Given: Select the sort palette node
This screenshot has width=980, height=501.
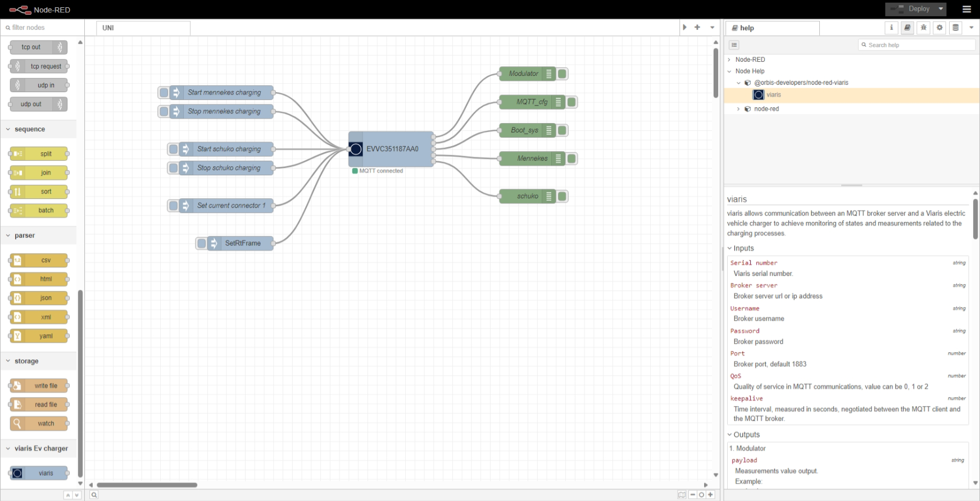Looking at the screenshot, I should pos(38,192).
